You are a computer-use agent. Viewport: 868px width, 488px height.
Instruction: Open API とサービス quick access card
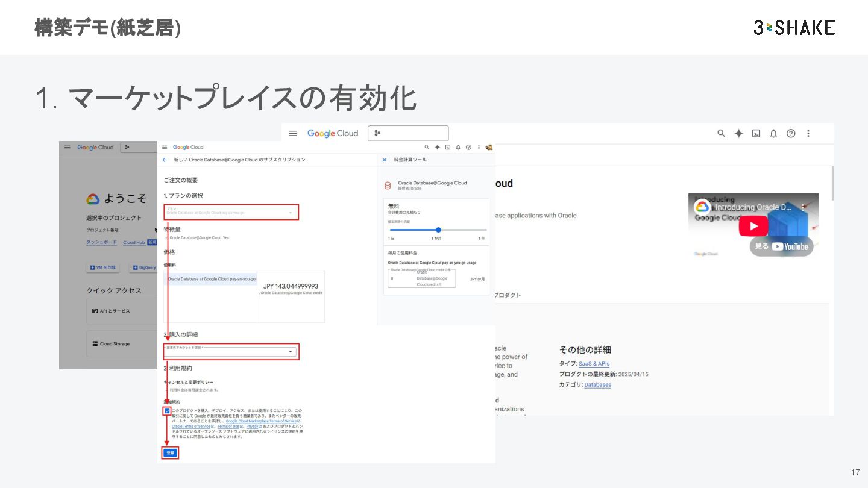pos(122,311)
